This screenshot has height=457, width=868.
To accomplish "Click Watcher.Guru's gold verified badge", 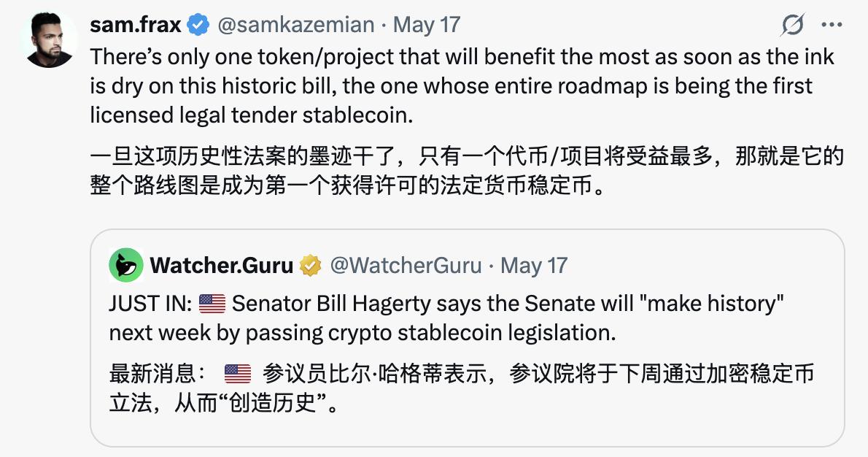I will coord(311,265).
